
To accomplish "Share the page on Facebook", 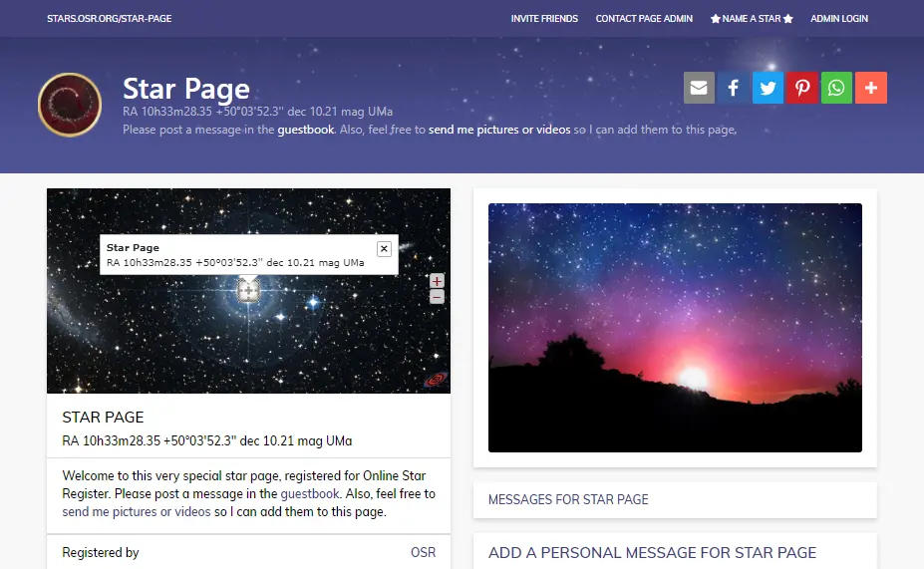I will [x=733, y=88].
